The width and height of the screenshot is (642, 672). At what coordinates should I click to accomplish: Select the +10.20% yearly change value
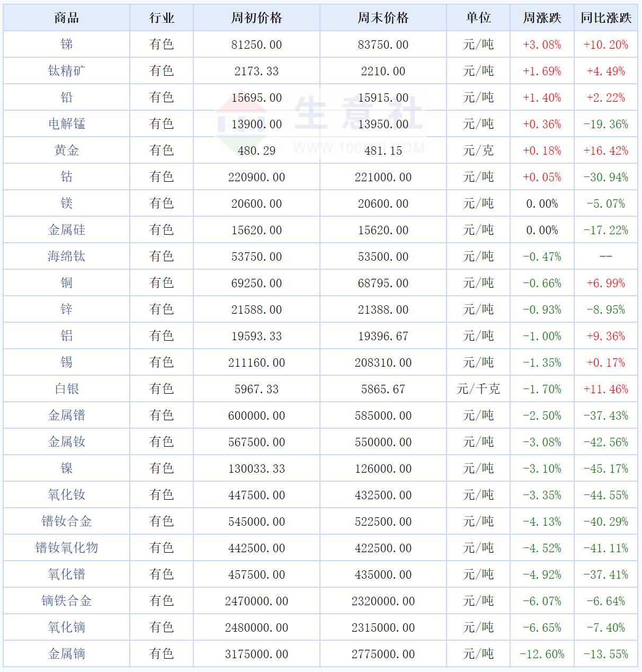coord(606,45)
